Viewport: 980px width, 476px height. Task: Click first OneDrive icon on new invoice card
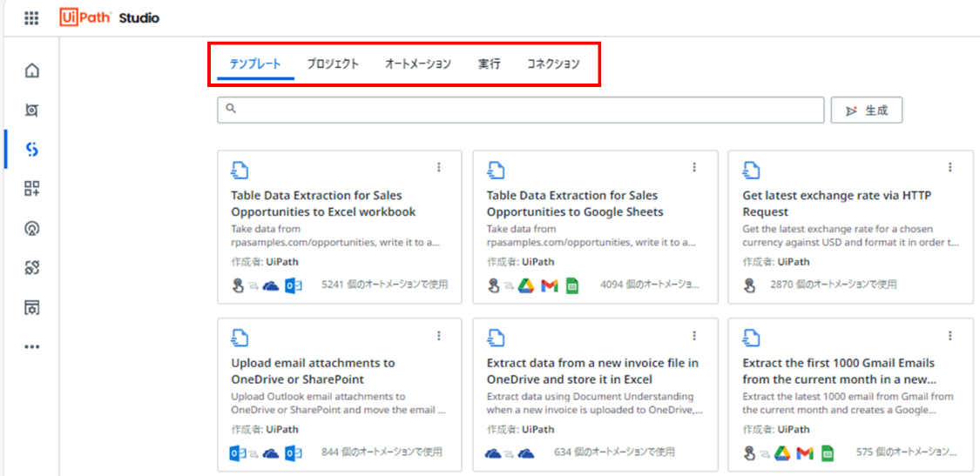[494, 453]
